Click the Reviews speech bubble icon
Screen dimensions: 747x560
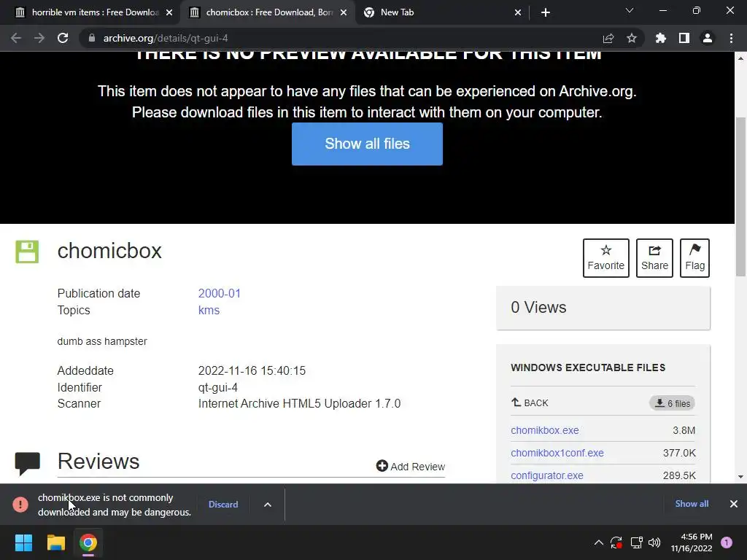point(28,463)
